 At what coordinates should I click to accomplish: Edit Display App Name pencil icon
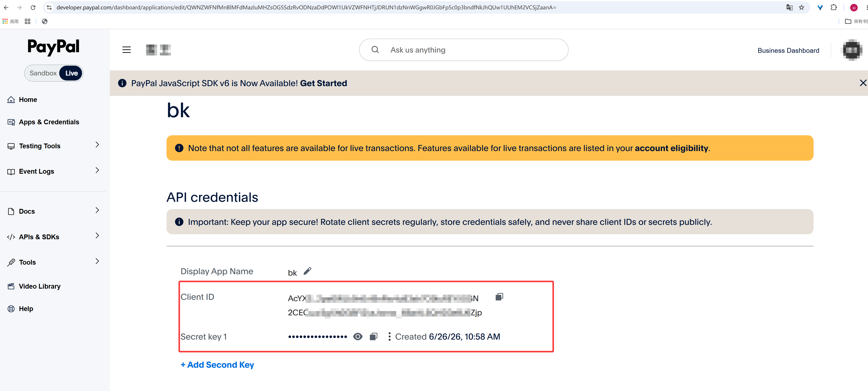pos(307,271)
